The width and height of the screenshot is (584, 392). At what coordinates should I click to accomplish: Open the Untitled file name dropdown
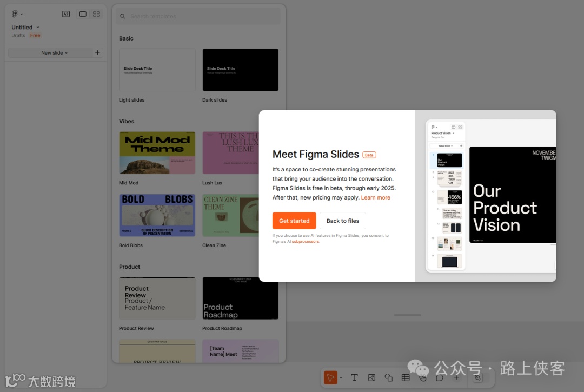38,27
